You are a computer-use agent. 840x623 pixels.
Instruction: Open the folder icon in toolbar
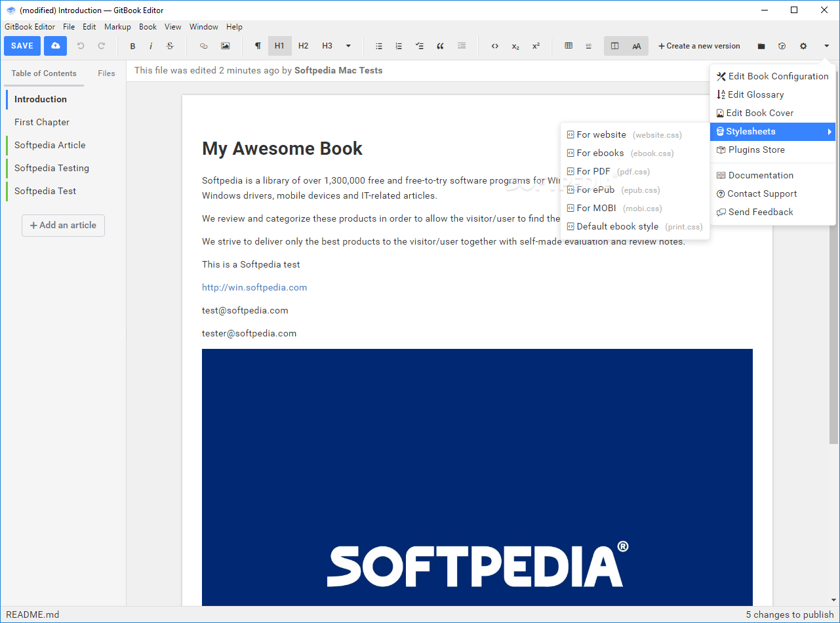(x=761, y=46)
